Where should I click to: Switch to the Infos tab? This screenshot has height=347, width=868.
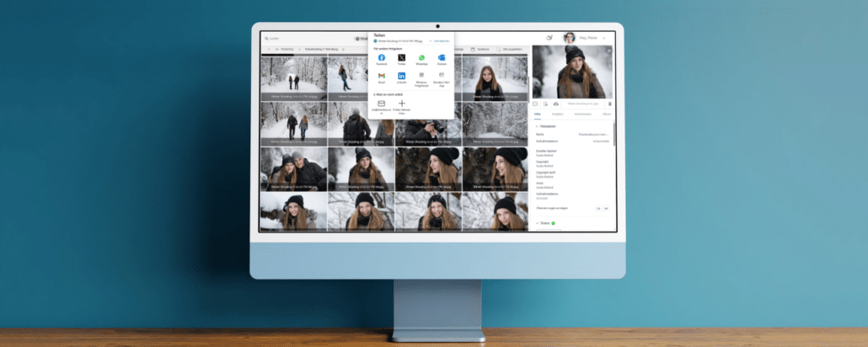pyautogui.click(x=538, y=114)
